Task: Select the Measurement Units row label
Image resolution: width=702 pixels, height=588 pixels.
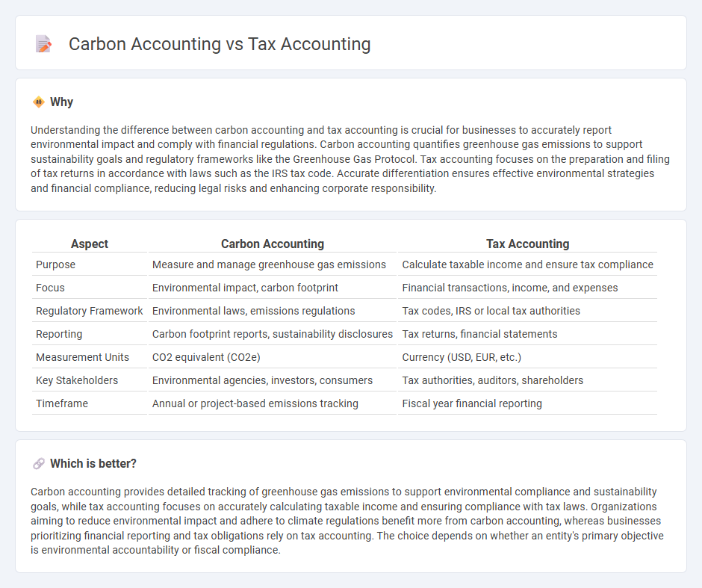Action: coord(82,357)
